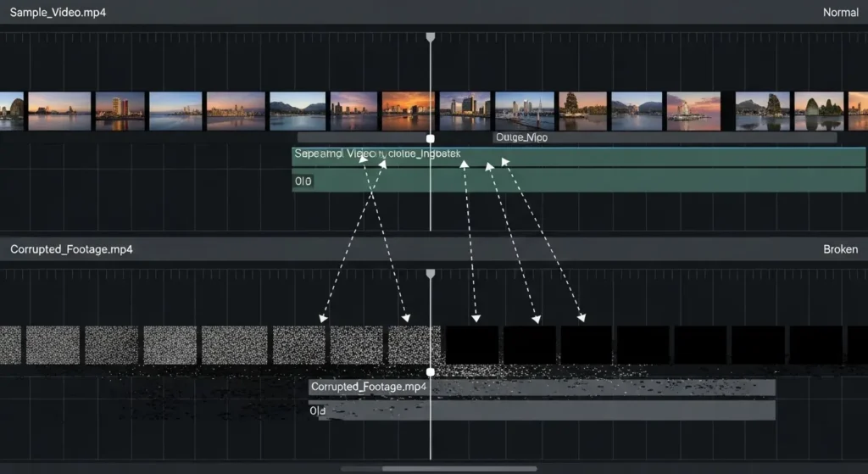Select the lower green track labeled 0|0
868x474 pixels.
click(576, 181)
